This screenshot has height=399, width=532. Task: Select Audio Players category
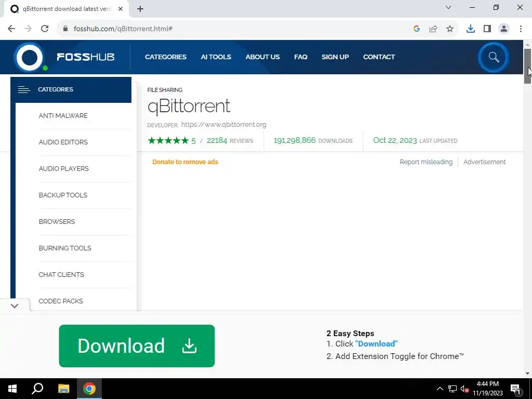click(64, 169)
